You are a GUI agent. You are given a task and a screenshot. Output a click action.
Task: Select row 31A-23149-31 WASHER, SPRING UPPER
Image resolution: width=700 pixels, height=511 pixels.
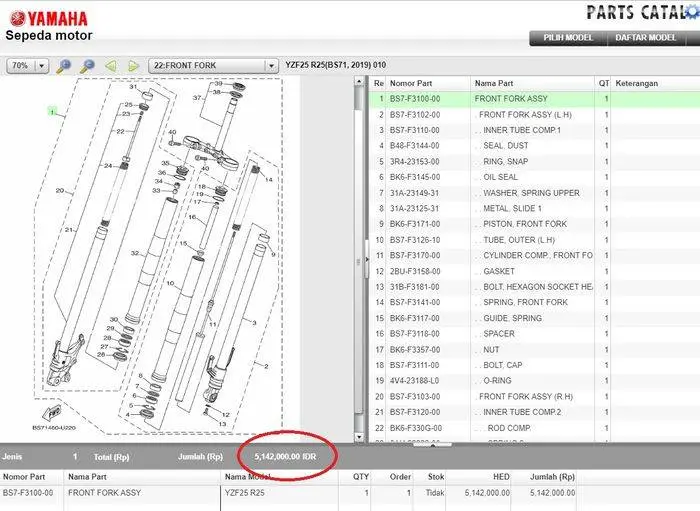pyautogui.click(x=534, y=193)
